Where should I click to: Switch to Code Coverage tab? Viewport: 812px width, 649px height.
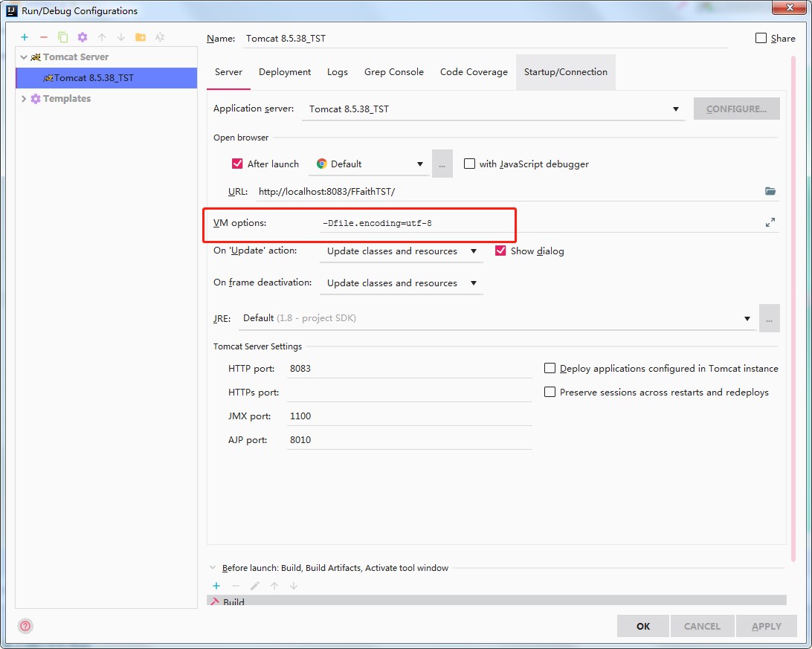click(474, 72)
